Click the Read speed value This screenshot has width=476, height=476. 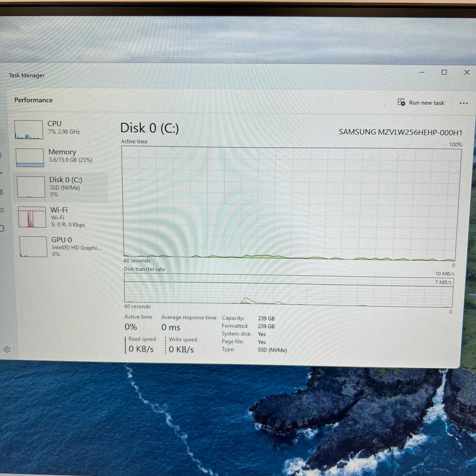click(142, 349)
